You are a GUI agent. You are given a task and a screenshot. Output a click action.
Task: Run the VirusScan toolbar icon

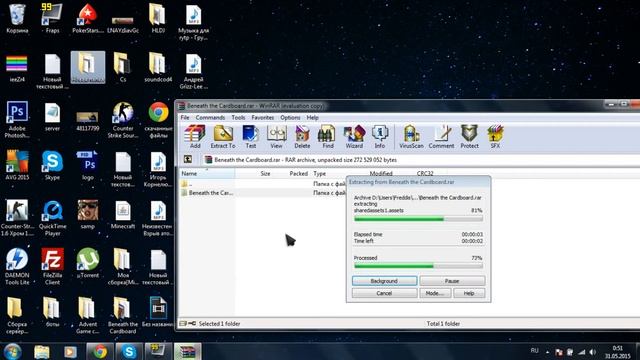[x=411, y=137]
